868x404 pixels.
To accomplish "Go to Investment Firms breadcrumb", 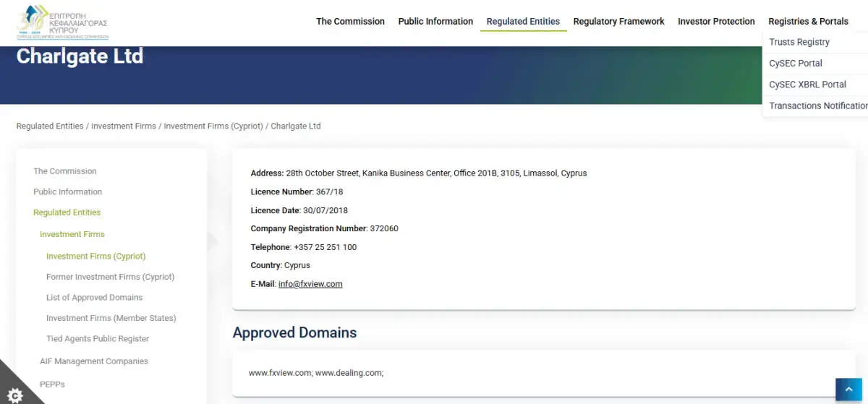I will click(x=124, y=126).
